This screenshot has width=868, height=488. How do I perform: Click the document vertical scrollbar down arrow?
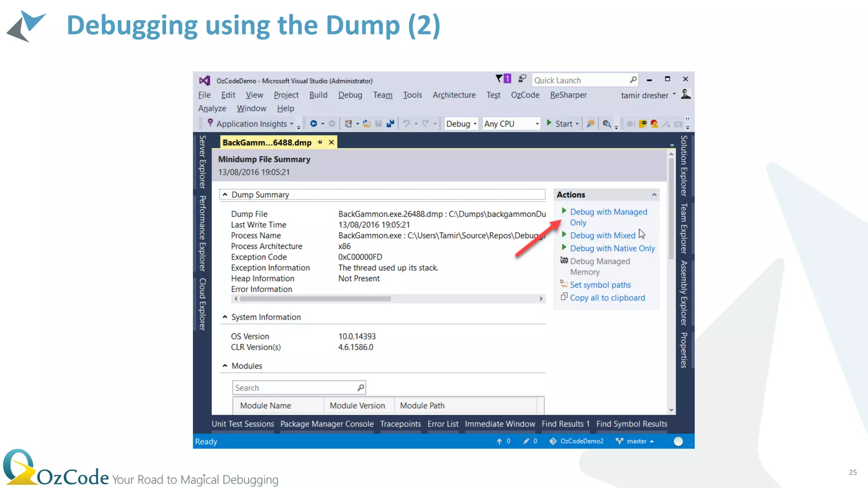tap(671, 410)
